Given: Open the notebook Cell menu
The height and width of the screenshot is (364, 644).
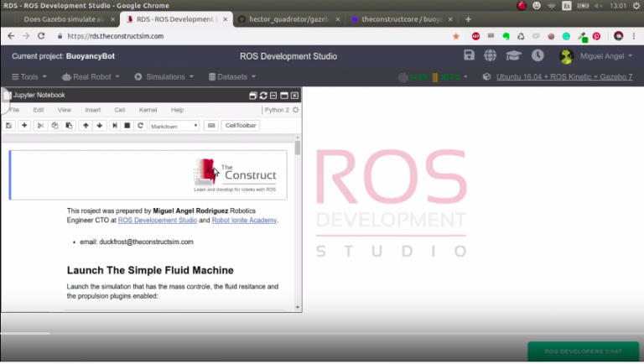Looking at the screenshot, I should 120,110.
